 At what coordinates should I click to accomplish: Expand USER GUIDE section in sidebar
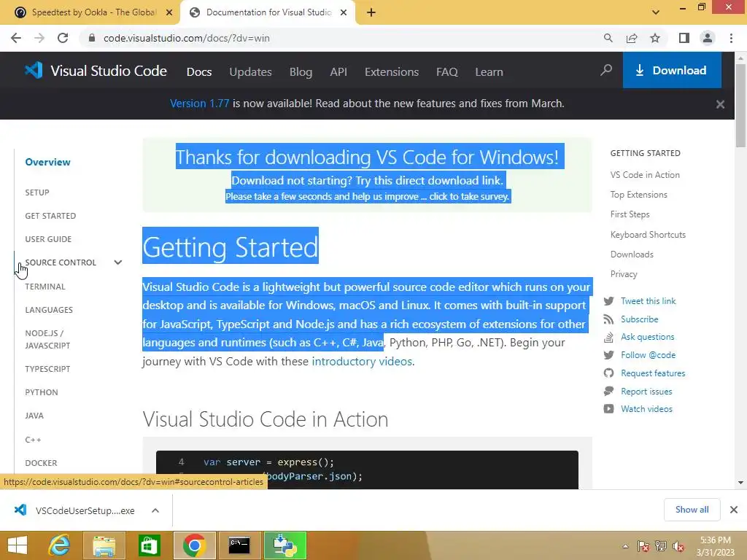click(48, 239)
